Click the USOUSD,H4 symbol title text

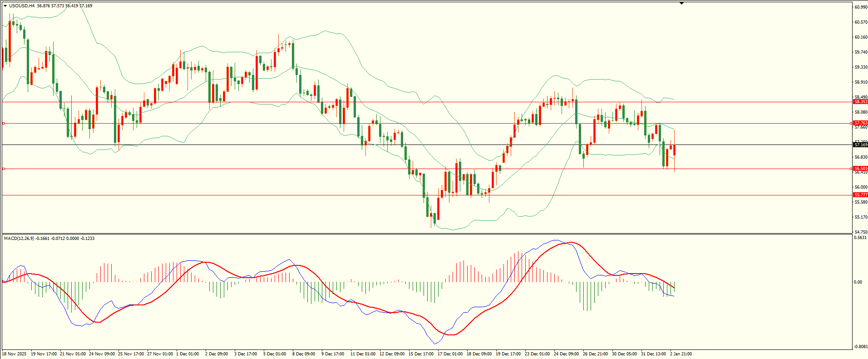coord(22,6)
